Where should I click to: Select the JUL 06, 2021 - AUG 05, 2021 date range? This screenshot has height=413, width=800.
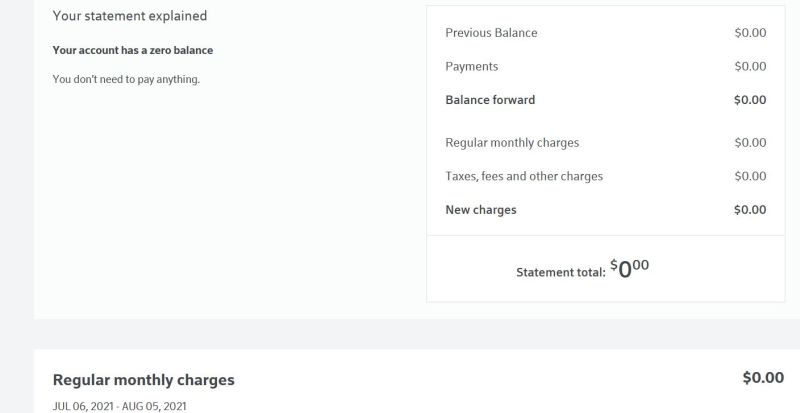[x=119, y=407]
